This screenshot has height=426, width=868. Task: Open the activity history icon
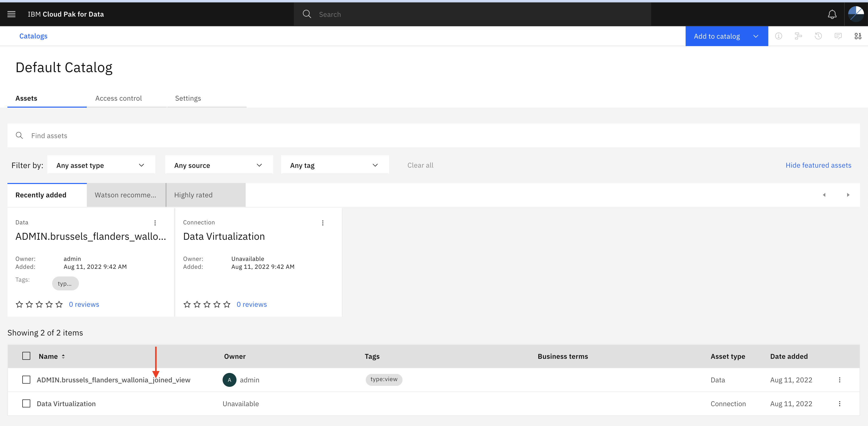(x=818, y=36)
